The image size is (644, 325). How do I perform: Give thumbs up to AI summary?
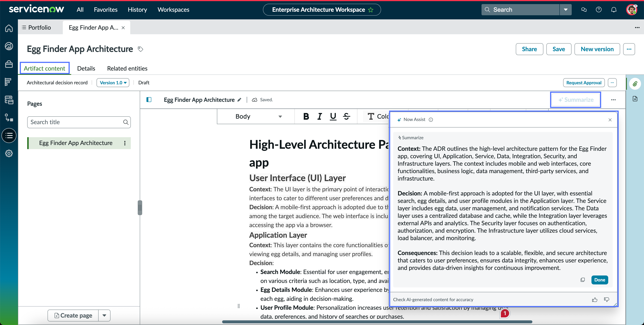click(595, 299)
